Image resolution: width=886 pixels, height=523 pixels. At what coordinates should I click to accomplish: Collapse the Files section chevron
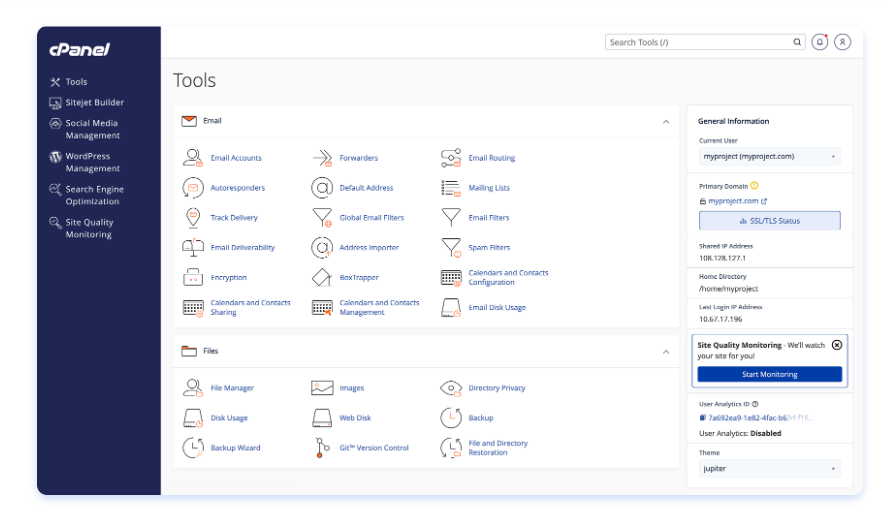coord(666,352)
